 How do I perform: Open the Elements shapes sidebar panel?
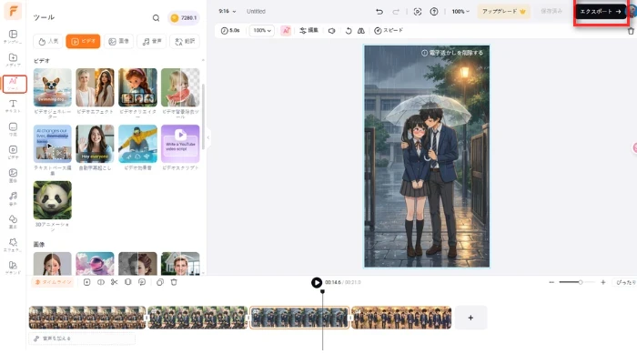[x=13, y=222]
